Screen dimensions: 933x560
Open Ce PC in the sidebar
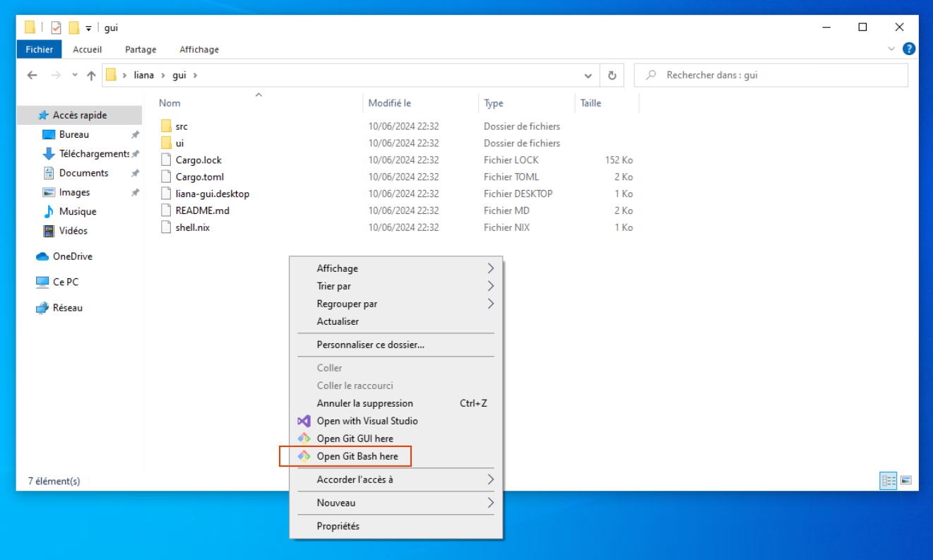pos(65,282)
